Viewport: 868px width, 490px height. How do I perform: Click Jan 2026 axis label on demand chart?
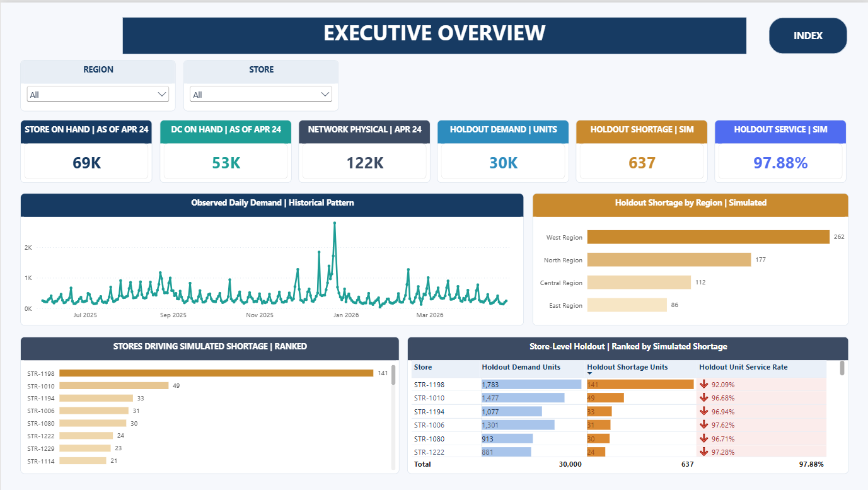(345, 315)
